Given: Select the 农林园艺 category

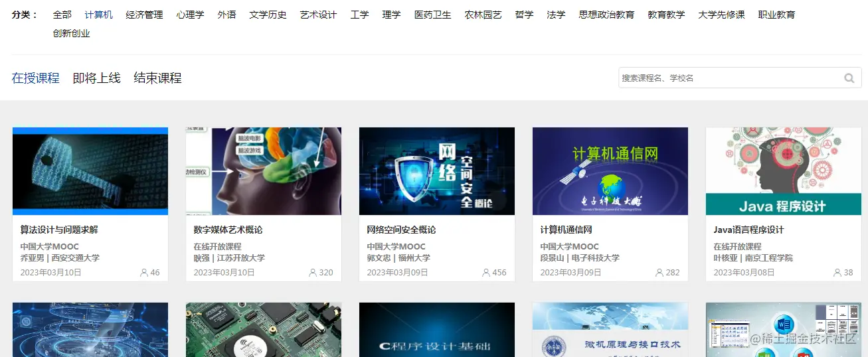Looking at the screenshot, I should pyautogui.click(x=483, y=15).
